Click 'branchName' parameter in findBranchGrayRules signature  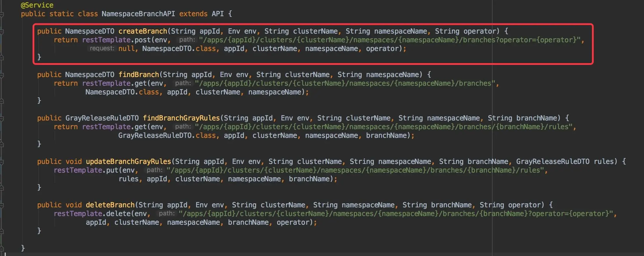point(536,118)
